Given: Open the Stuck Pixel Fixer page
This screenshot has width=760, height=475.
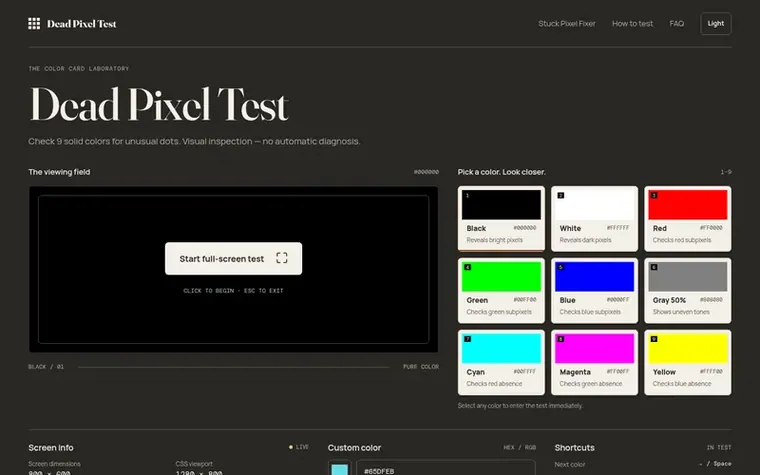Looking at the screenshot, I should (567, 23).
